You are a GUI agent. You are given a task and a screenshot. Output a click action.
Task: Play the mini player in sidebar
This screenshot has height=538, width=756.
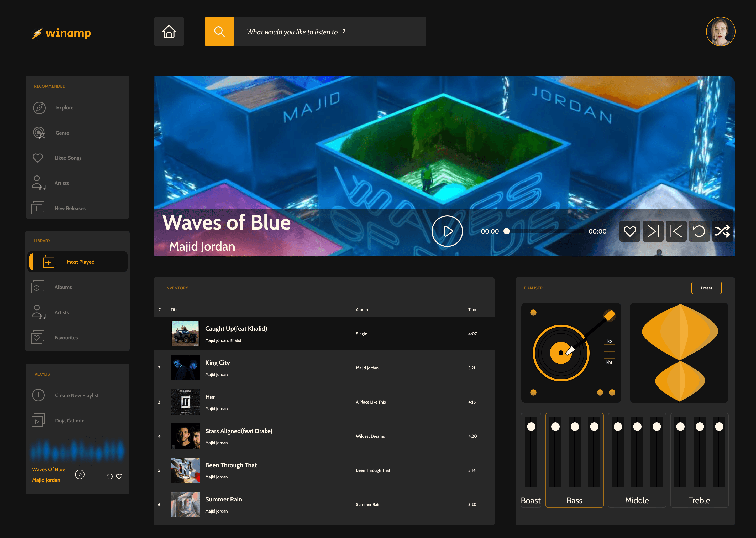[80, 474]
